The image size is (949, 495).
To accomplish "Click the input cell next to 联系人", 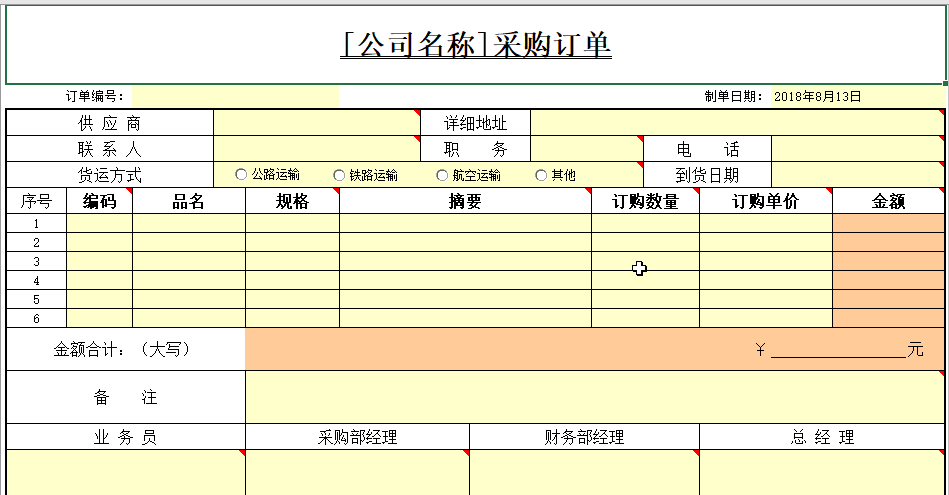I will pos(316,149).
